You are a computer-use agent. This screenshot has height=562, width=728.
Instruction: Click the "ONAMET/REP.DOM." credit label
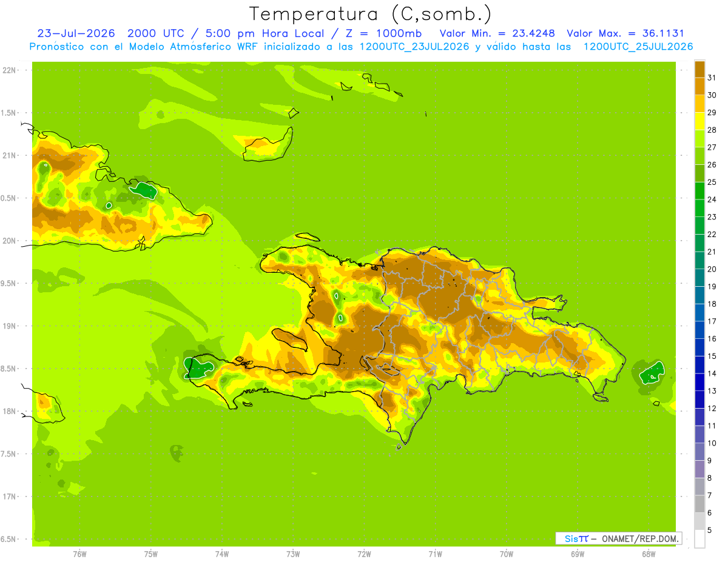tap(641, 538)
